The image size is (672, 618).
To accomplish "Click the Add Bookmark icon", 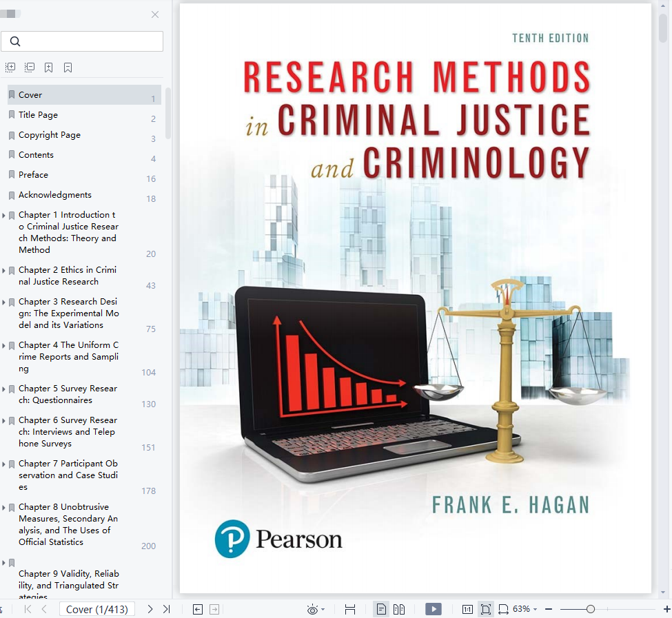I will point(48,68).
